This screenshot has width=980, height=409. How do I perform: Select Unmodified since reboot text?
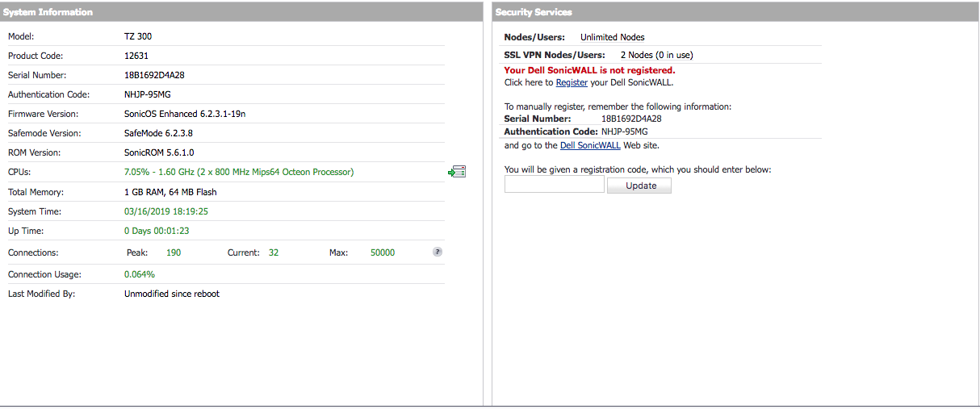tap(172, 294)
